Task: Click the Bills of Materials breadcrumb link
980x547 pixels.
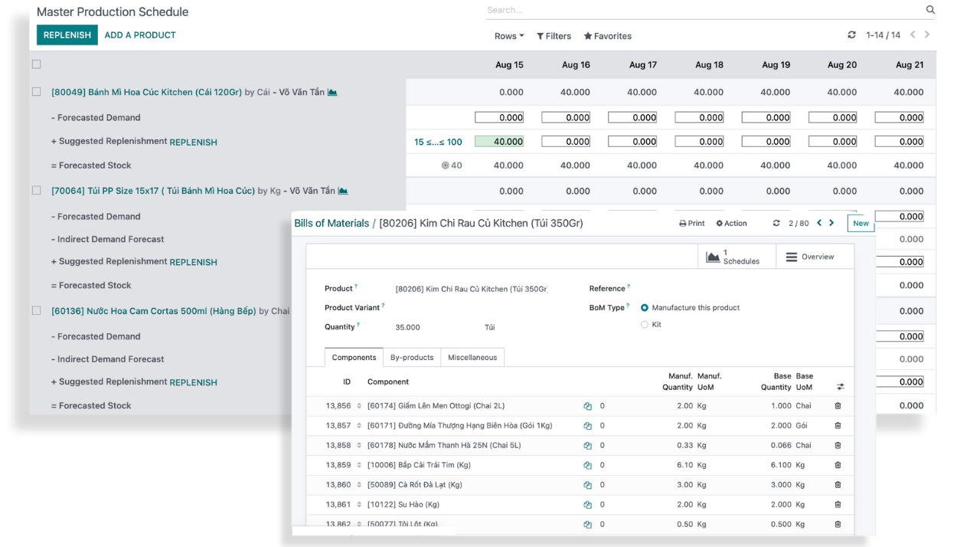Action: [x=332, y=223]
